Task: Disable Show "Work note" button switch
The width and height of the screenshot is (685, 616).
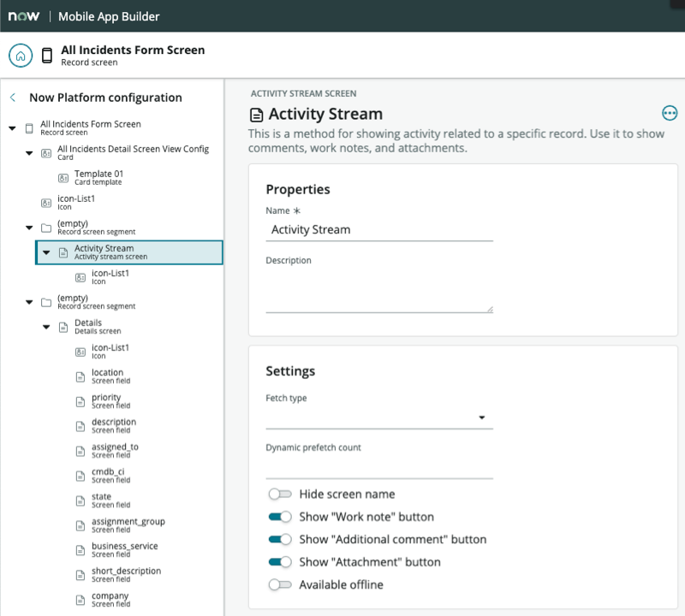Action: pyautogui.click(x=280, y=517)
